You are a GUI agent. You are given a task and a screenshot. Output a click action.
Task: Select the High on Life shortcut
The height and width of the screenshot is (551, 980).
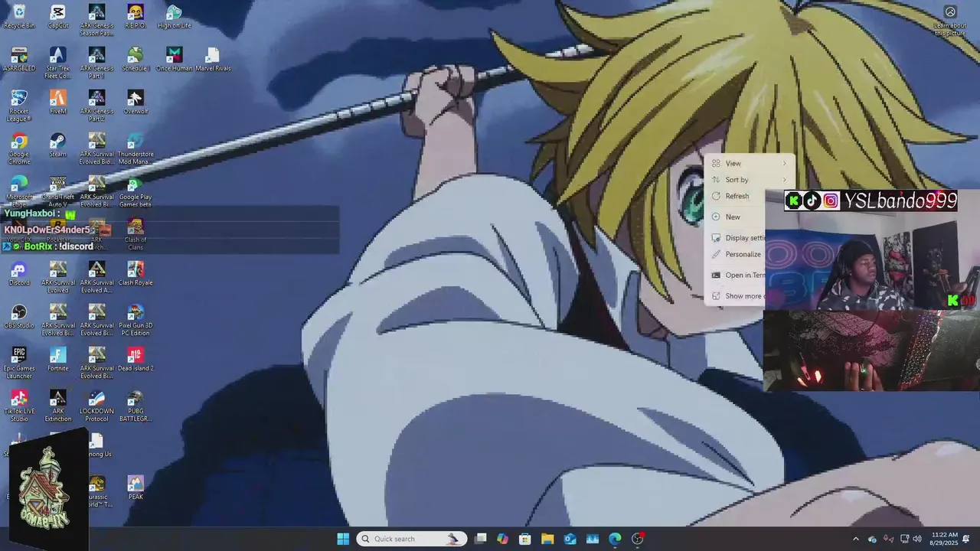(175, 17)
